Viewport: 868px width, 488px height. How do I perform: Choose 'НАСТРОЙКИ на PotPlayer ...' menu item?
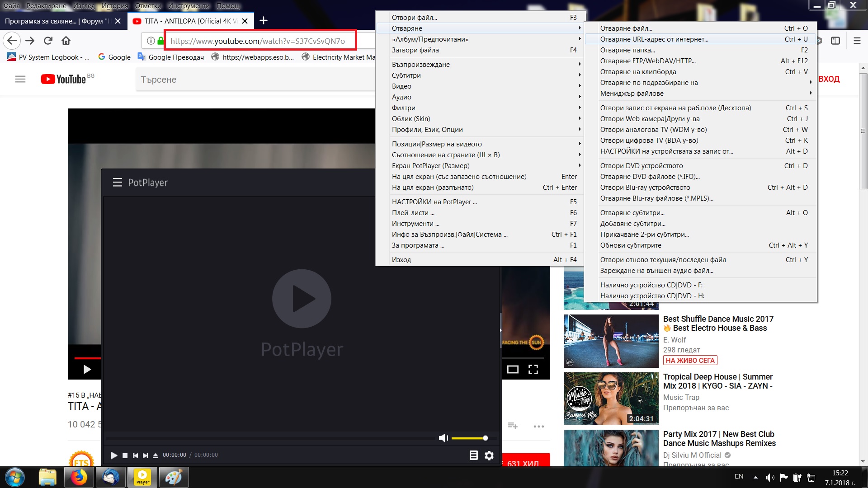click(x=434, y=202)
